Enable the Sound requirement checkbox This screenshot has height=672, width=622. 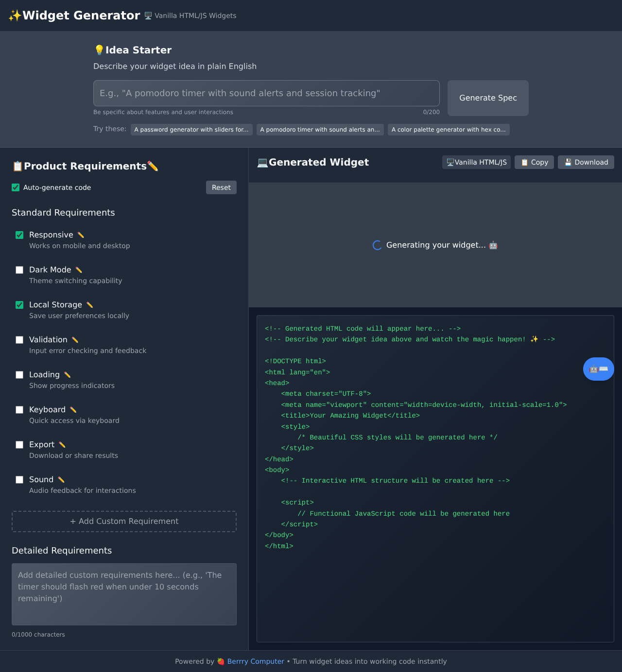19,480
